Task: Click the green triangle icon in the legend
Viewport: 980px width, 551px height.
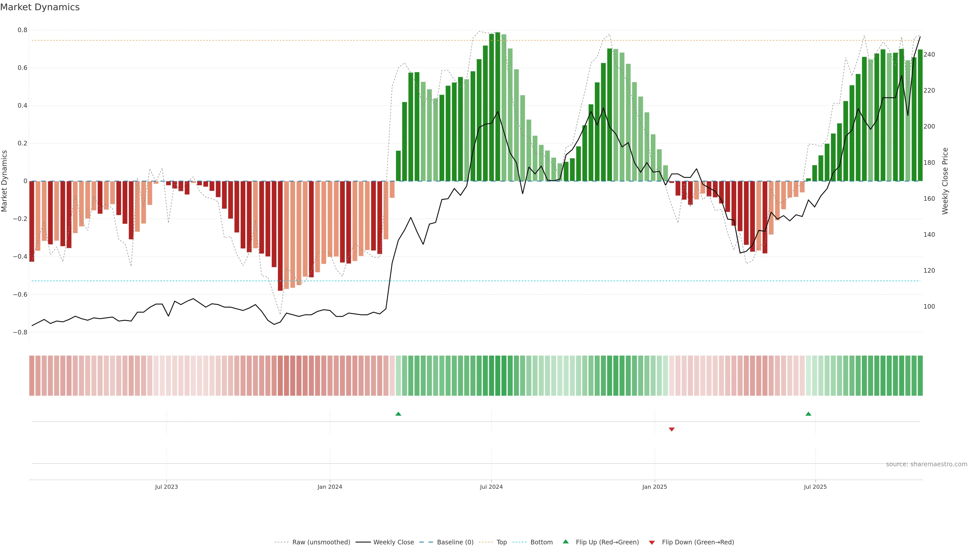Action: (566, 542)
